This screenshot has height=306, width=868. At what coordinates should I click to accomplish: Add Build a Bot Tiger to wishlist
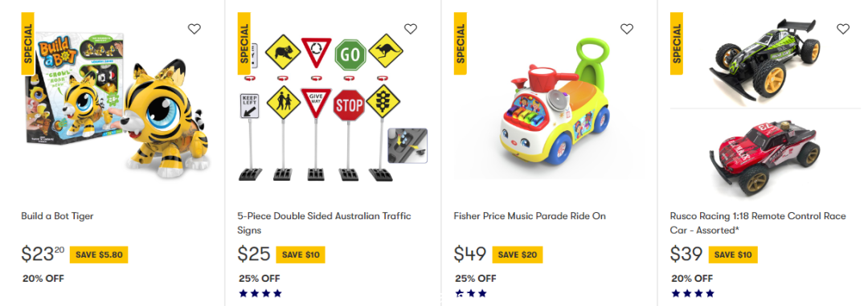[194, 29]
